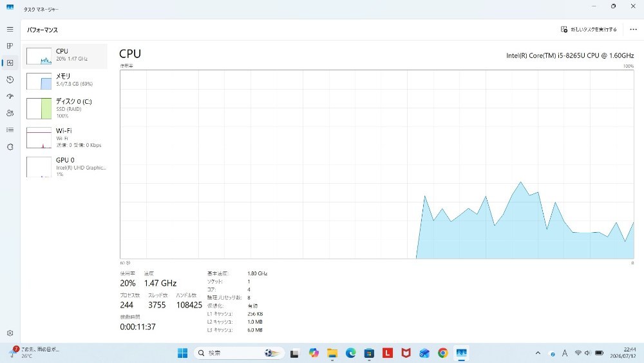Screen dimensions: 644x363
Task: Open the Users page icon
Action: [10, 113]
